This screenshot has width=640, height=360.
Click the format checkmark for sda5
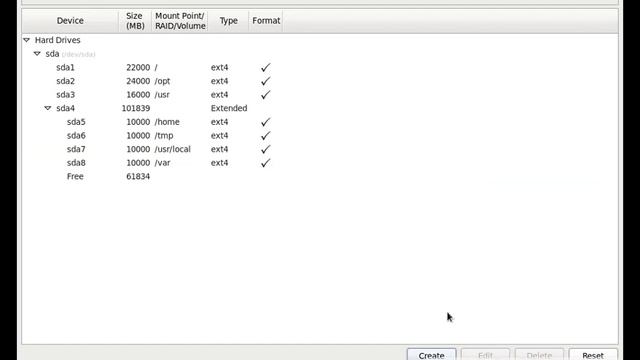pyautogui.click(x=266, y=122)
